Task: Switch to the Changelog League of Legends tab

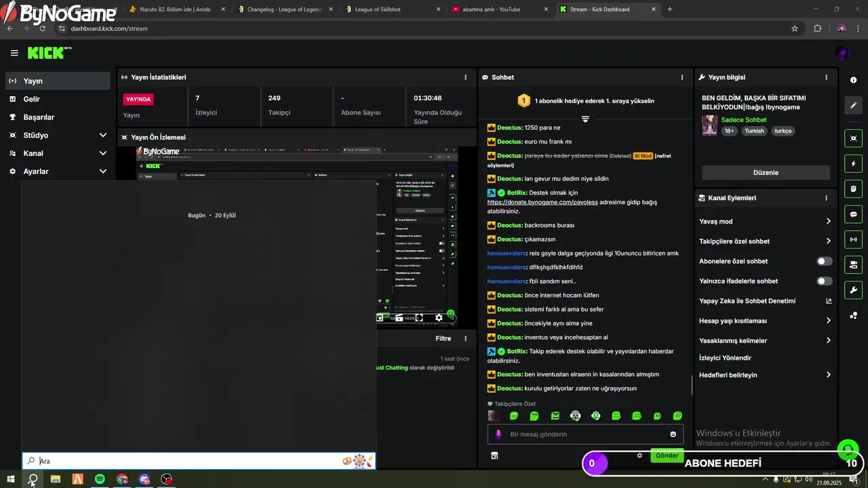Action: (283, 9)
